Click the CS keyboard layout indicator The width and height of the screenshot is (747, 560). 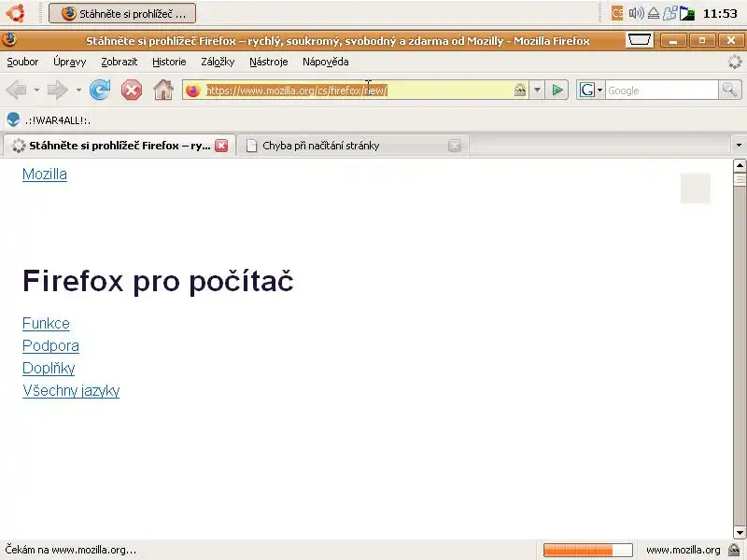coord(617,13)
